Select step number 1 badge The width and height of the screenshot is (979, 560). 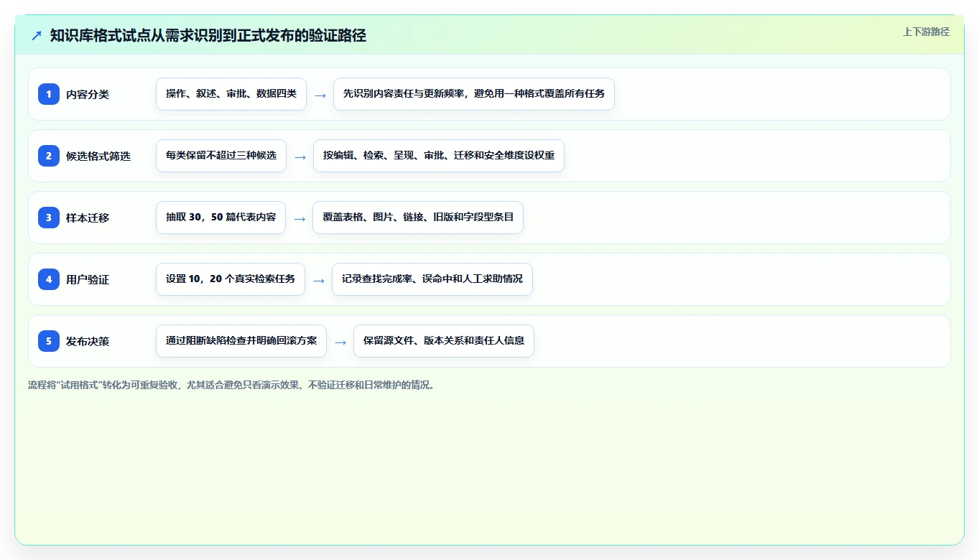[49, 93]
